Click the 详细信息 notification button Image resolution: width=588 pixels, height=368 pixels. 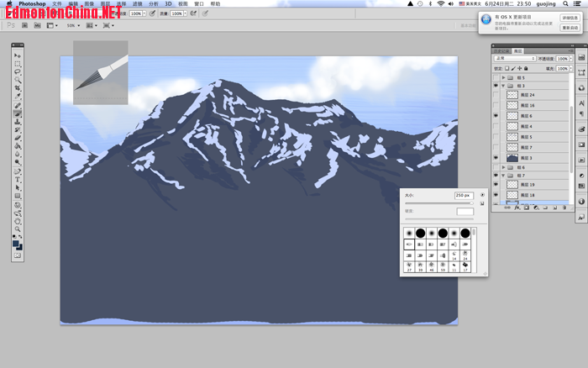[569, 18]
